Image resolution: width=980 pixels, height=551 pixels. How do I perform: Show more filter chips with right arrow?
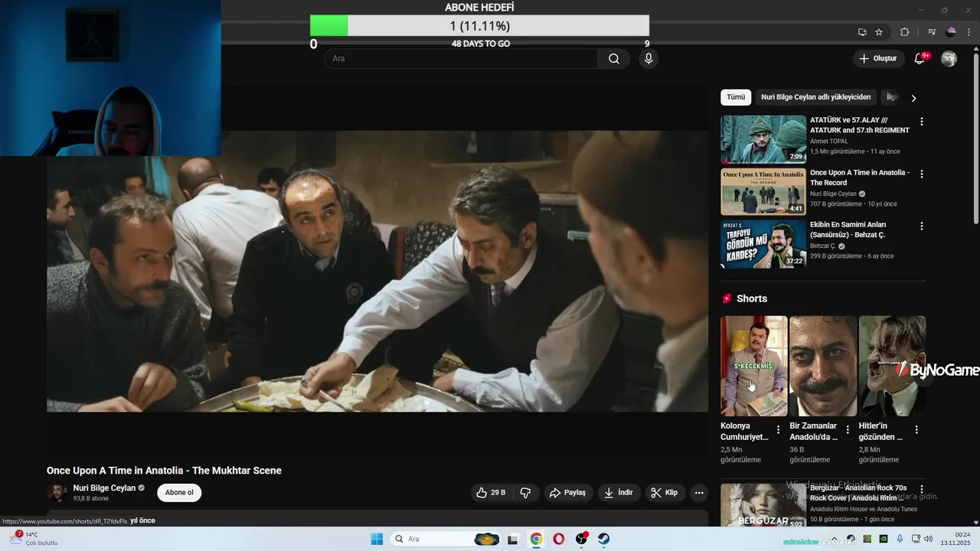point(913,98)
